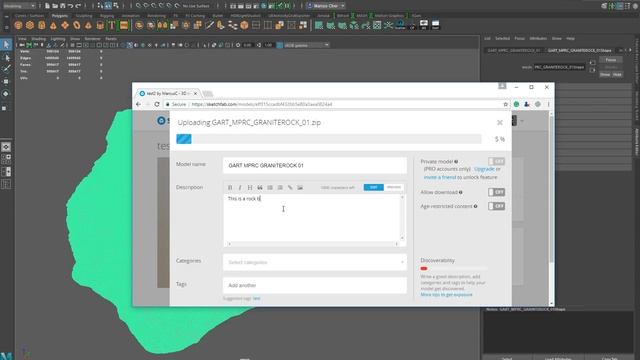This screenshot has height=360, width=640.
Task: Insert quote in the description editor
Action: pos(260,187)
